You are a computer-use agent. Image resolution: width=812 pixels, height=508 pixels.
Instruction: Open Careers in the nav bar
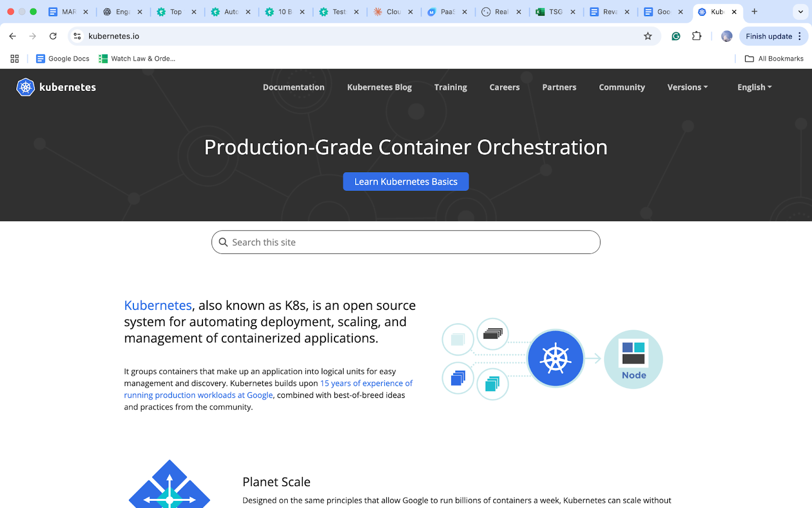504,87
